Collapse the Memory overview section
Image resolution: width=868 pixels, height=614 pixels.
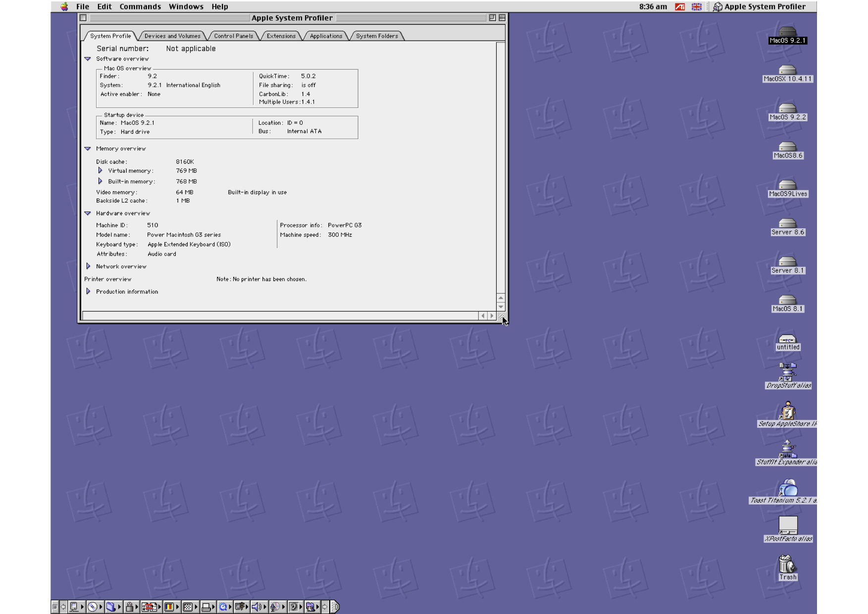(88, 149)
